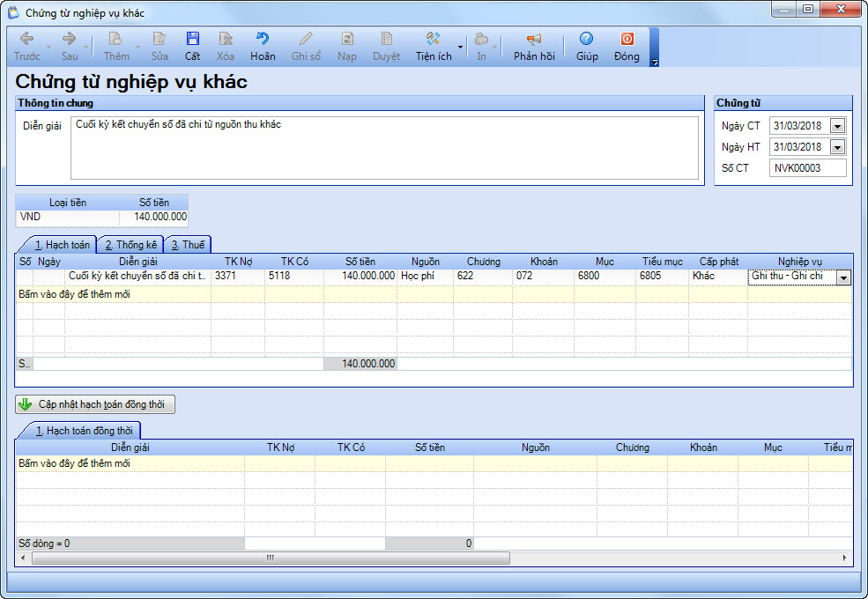Click the Diễn giải description text box
Screen dimensions: 868x599
(x=384, y=148)
